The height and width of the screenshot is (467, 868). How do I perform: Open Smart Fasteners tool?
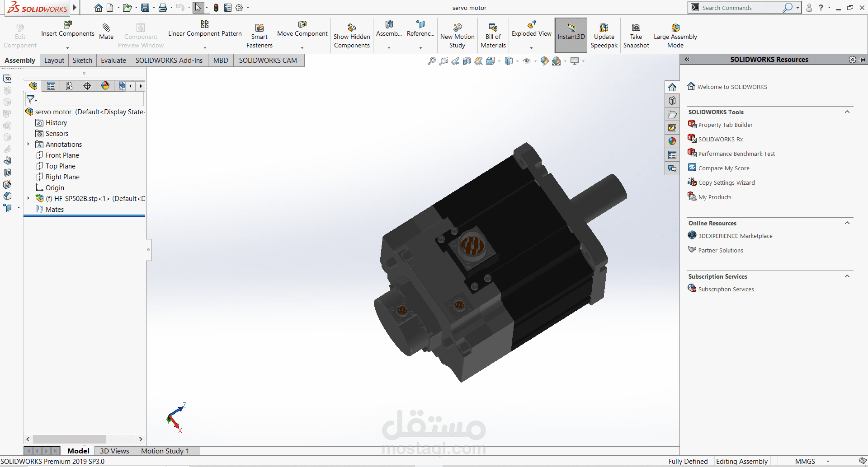pos(259,35)
